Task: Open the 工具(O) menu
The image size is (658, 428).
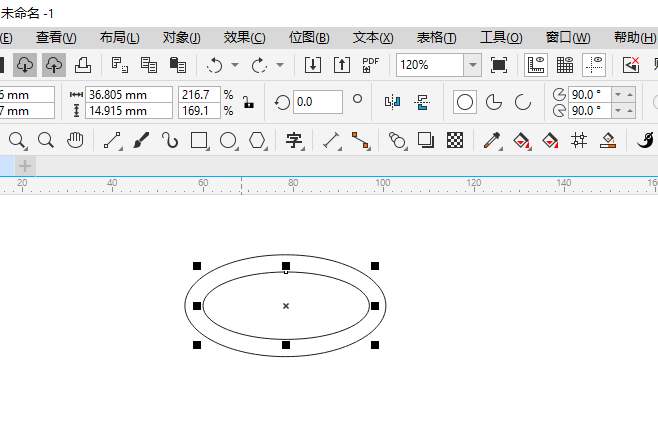Action: (501, 38)
